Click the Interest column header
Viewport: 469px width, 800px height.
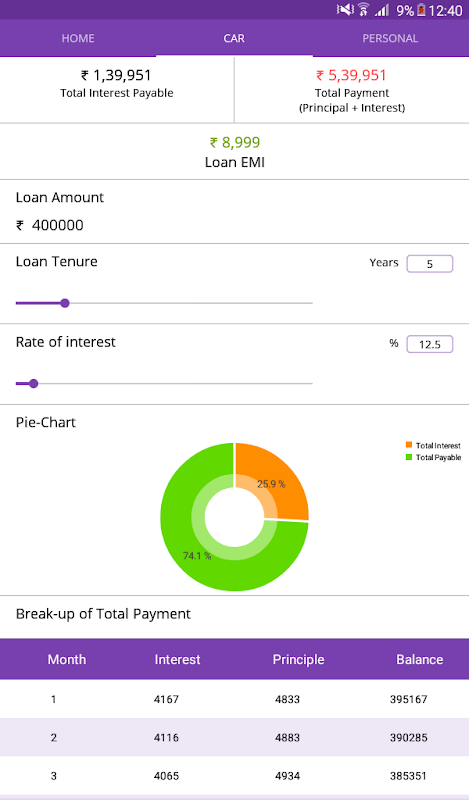coord(178,659)
